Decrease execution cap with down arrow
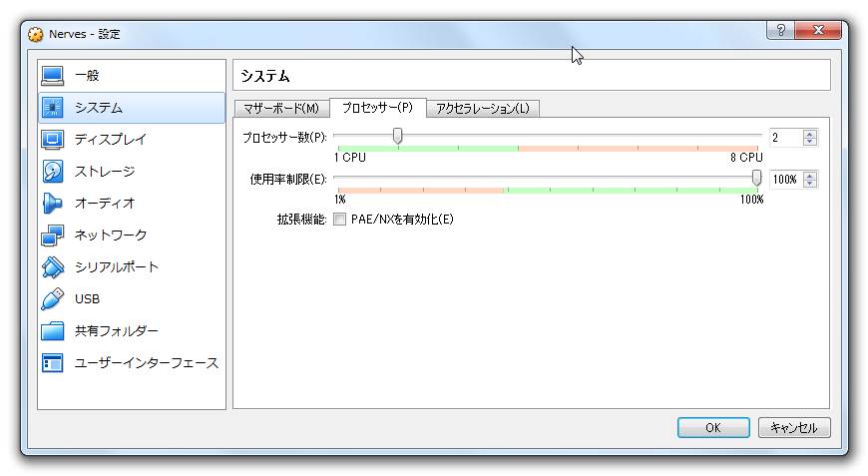 pyautogui.click(x=810, y=184)
